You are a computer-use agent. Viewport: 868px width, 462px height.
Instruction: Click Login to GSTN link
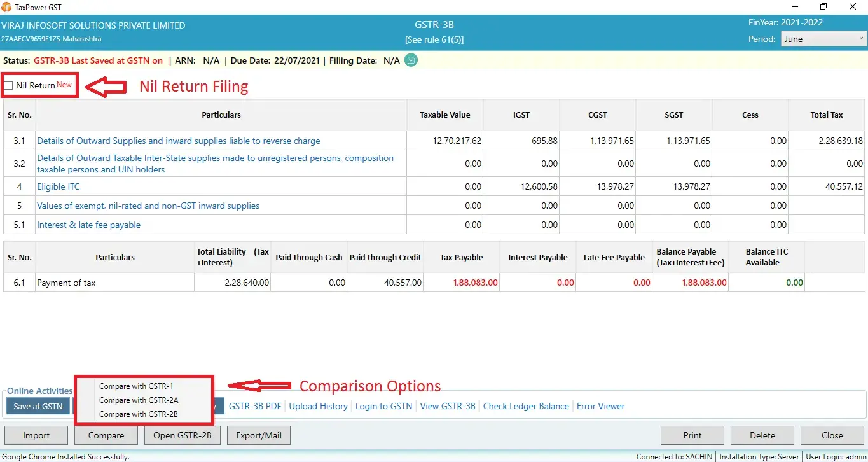[383, 405]
